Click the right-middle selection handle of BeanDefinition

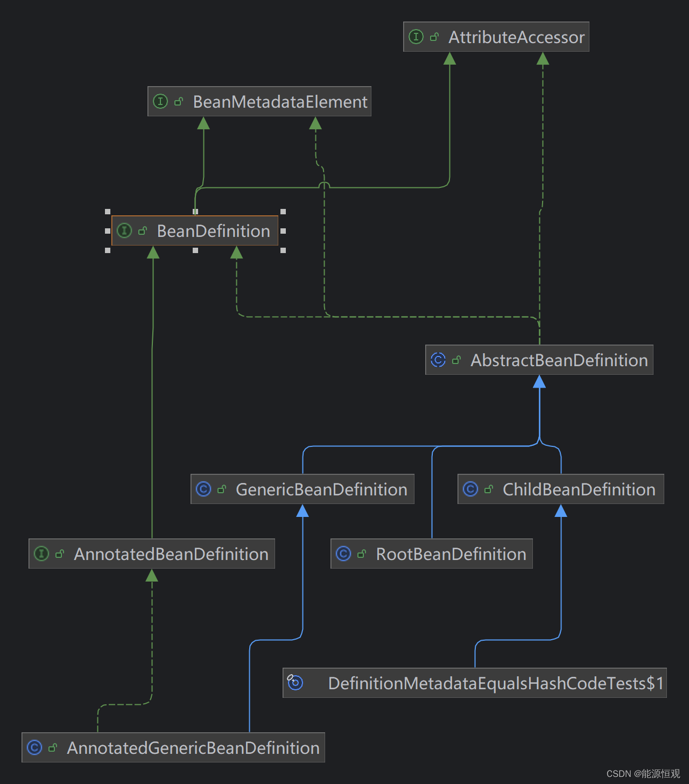pyautogui.click(x=283, y=231)
